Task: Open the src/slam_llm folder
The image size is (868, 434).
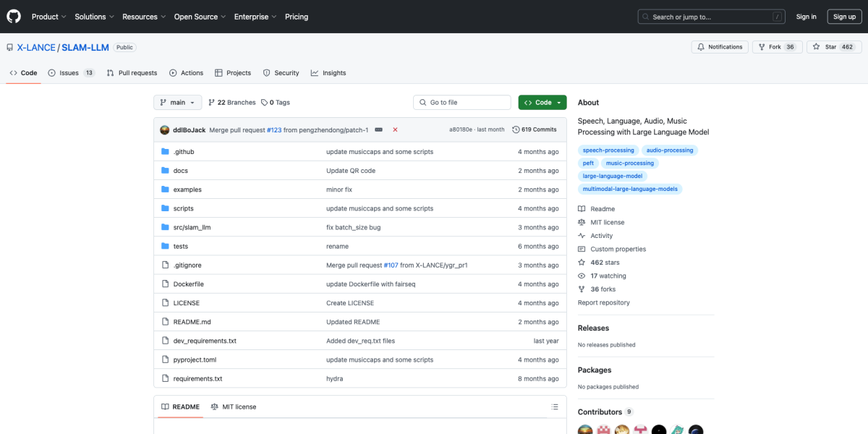Action: click(x=192, y=227)
